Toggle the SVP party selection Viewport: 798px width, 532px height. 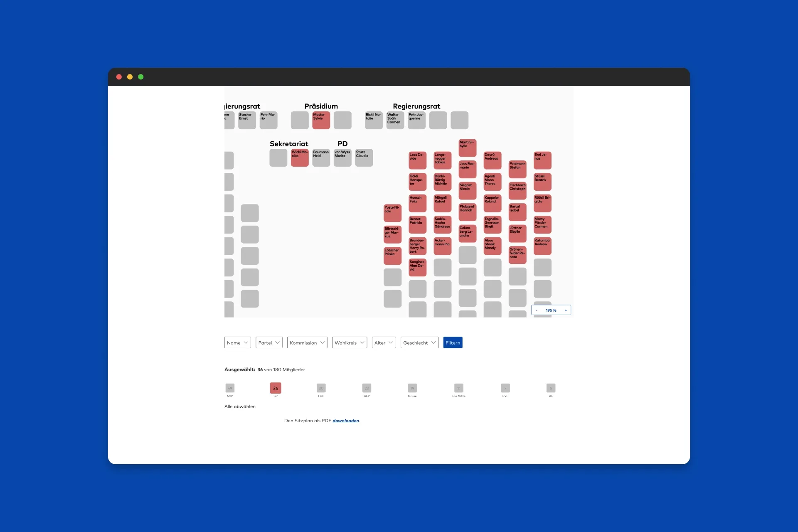click(x=230, y=388)
